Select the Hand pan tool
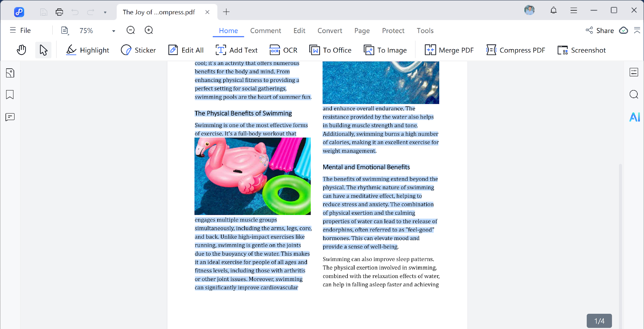This screenshot has height=329, width=644. click(21, 50)
